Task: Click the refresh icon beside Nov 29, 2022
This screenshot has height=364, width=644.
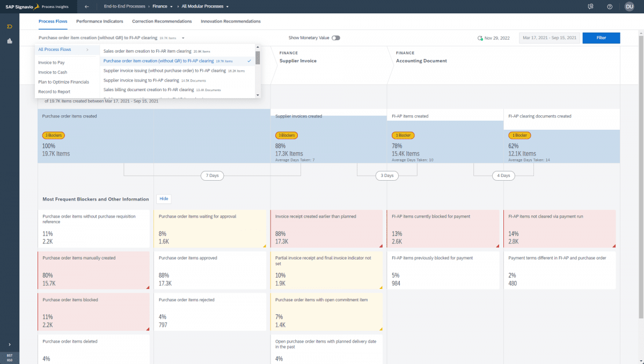Action: click(x=481, y=38)
